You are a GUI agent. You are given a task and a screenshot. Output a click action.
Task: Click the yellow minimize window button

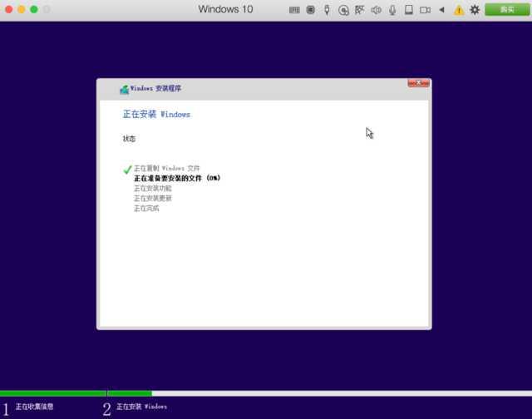pyautogui.click(x=22, y=9)
